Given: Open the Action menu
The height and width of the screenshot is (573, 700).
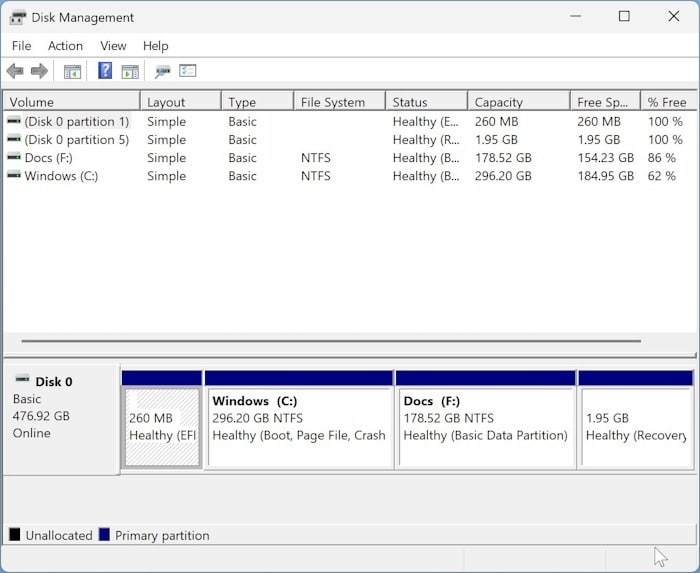Looking at the screenshot, I should [x=65, y=46].
